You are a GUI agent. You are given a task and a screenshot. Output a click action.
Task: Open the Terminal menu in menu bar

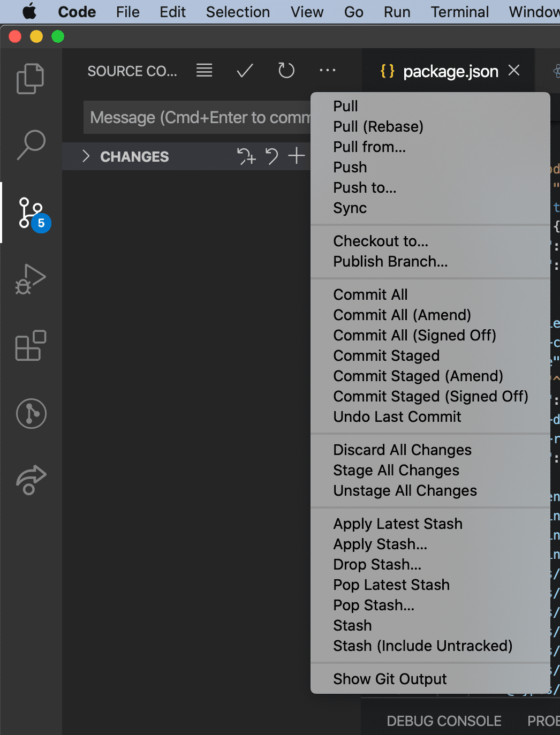tap(459, 12)
